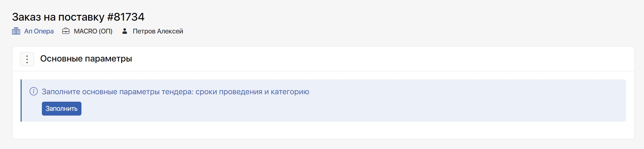Select the MACRO (ОП) label
The image size is (644, 149).
(93, 31)
